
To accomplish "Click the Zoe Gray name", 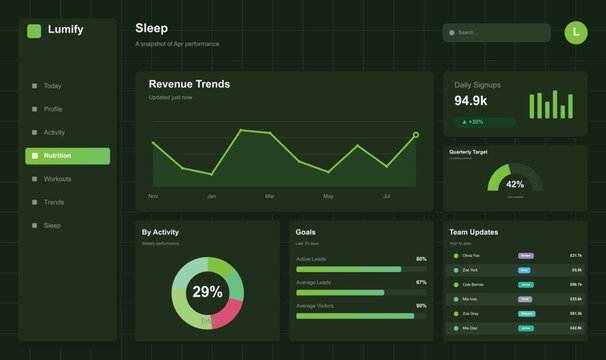I will click(x=470, y=314).
